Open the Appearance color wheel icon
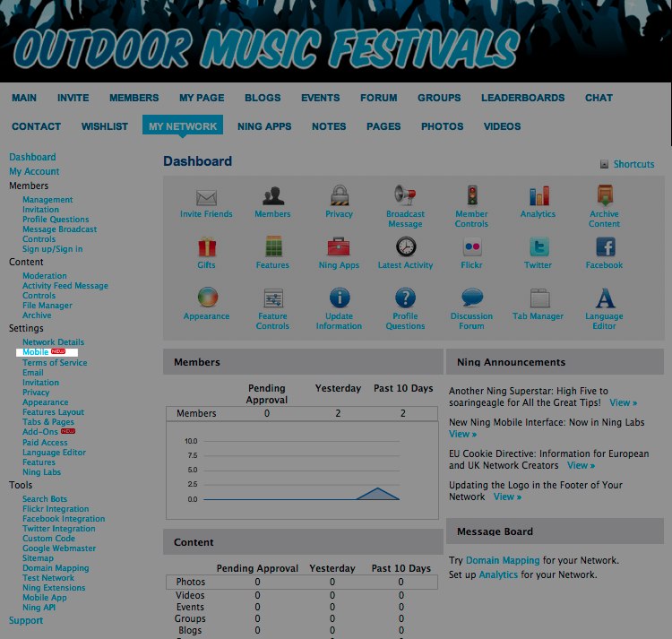The height and width of the screenshot is (639, 672). 208,298
